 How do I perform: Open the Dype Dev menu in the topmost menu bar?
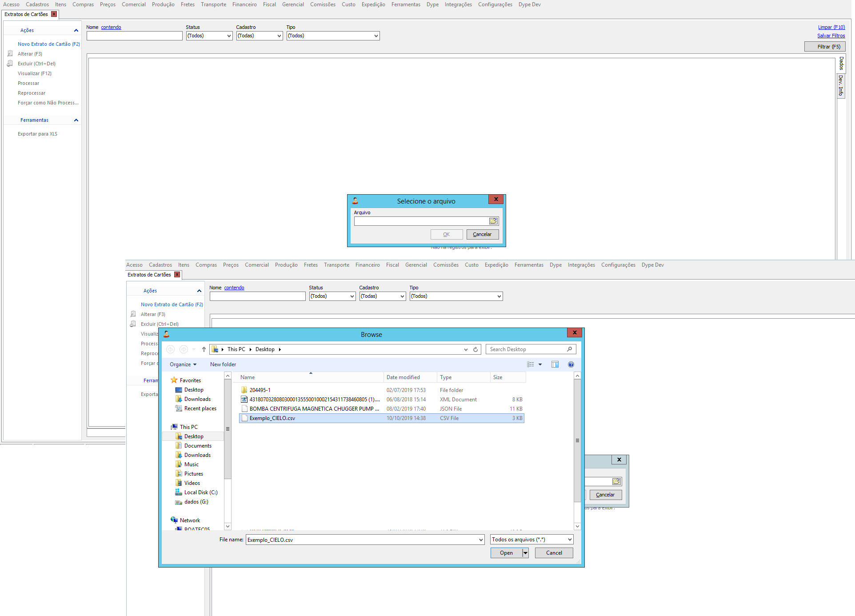coord(530,4)
